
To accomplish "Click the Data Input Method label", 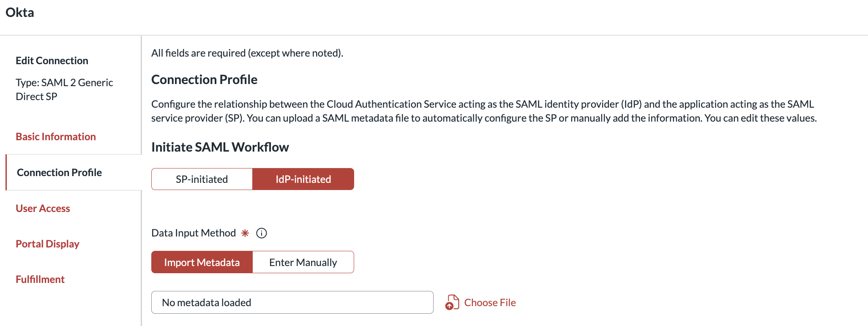I will pos(194,233).
